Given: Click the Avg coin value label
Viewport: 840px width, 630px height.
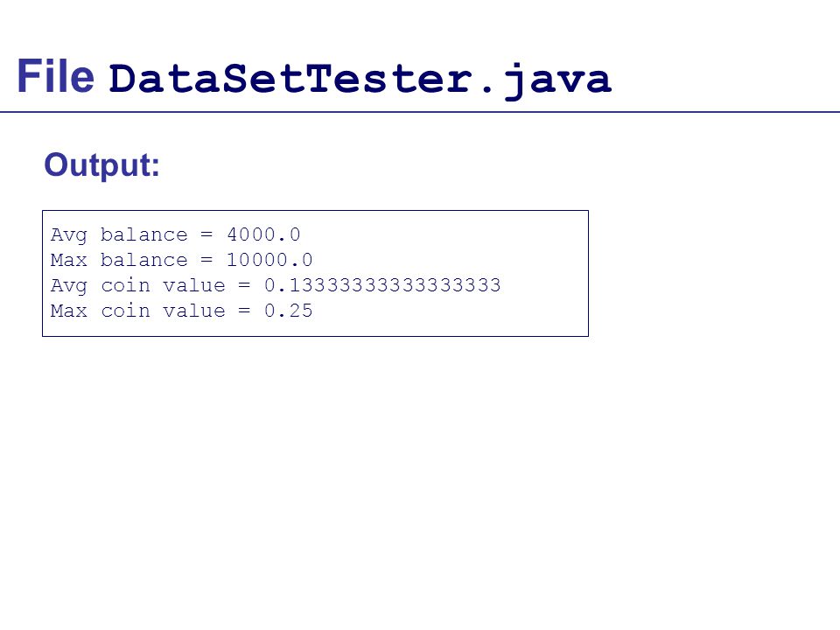Looking at the screenshot, I should (x=137, y=285).
